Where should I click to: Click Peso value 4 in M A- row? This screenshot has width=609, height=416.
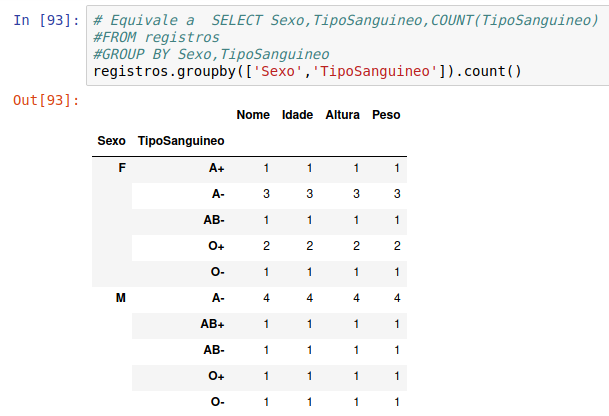tap(397, 298)
